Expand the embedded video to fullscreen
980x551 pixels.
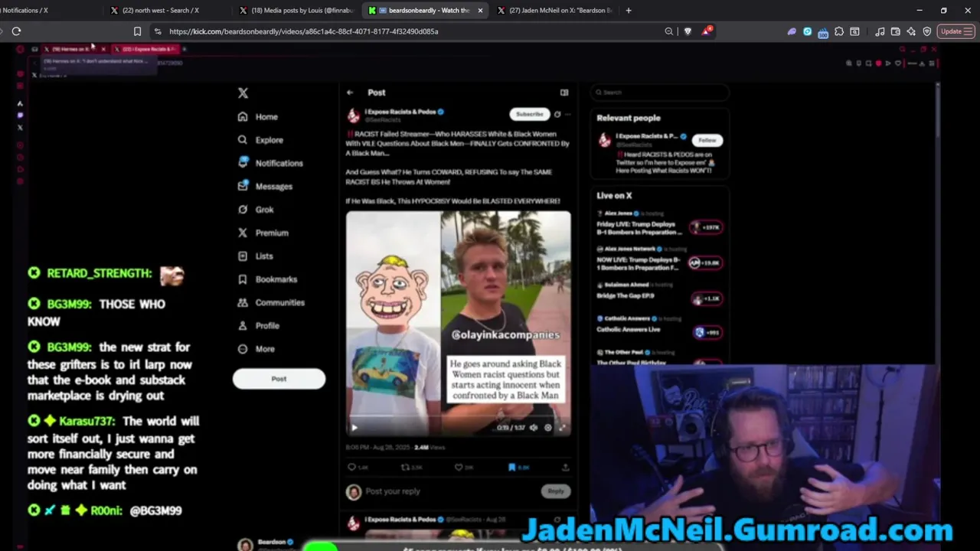[562, 428]
